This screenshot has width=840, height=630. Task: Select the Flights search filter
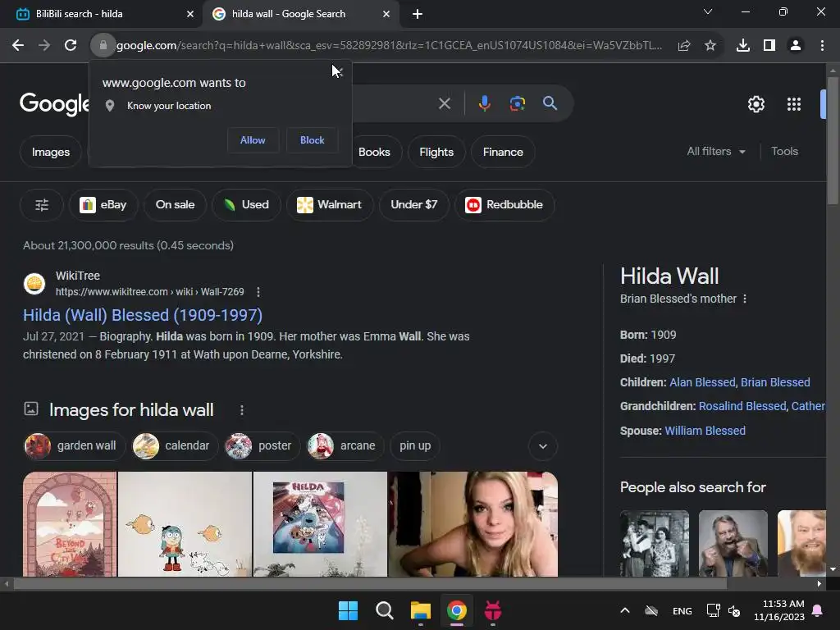pyautogui.click(x=436, y=152)
